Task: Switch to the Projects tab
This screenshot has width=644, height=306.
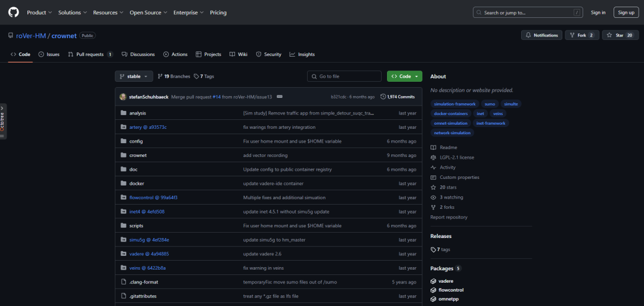Action: (209, 54)
